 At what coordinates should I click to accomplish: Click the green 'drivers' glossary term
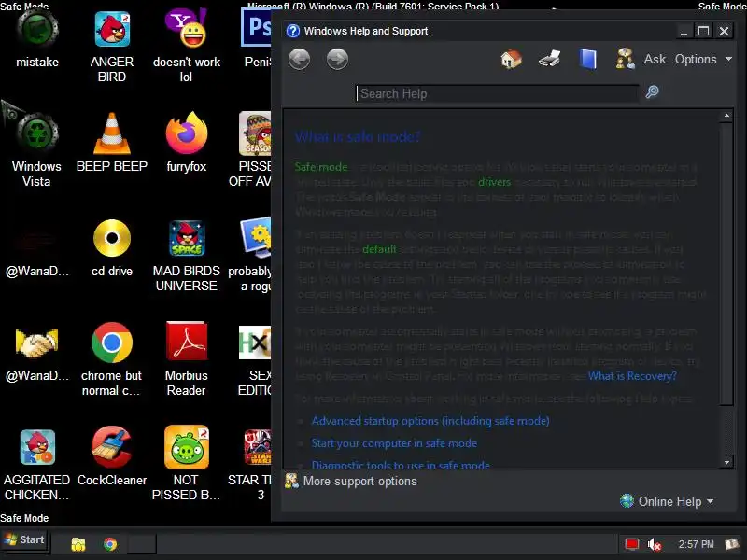pos(494,182)
